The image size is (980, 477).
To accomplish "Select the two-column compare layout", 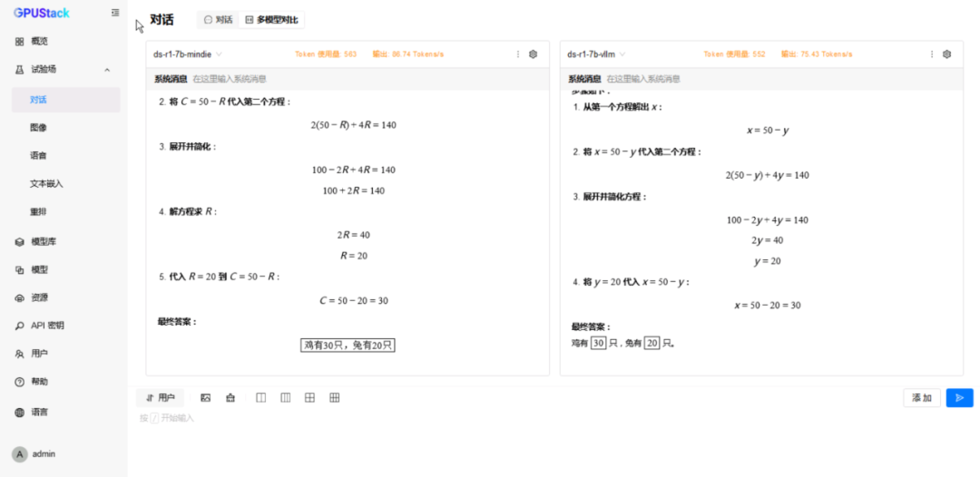I will (x=261, y=398).
